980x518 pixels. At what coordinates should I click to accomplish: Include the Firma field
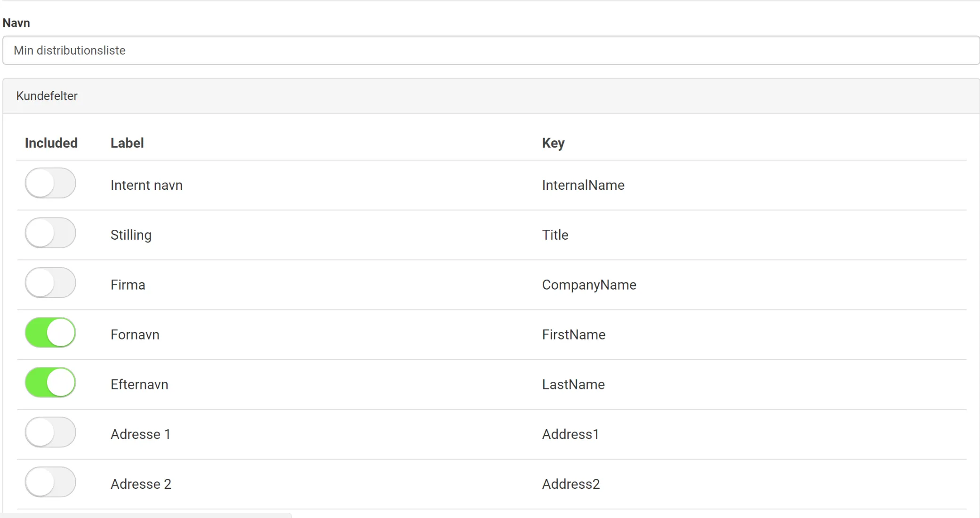50,283
